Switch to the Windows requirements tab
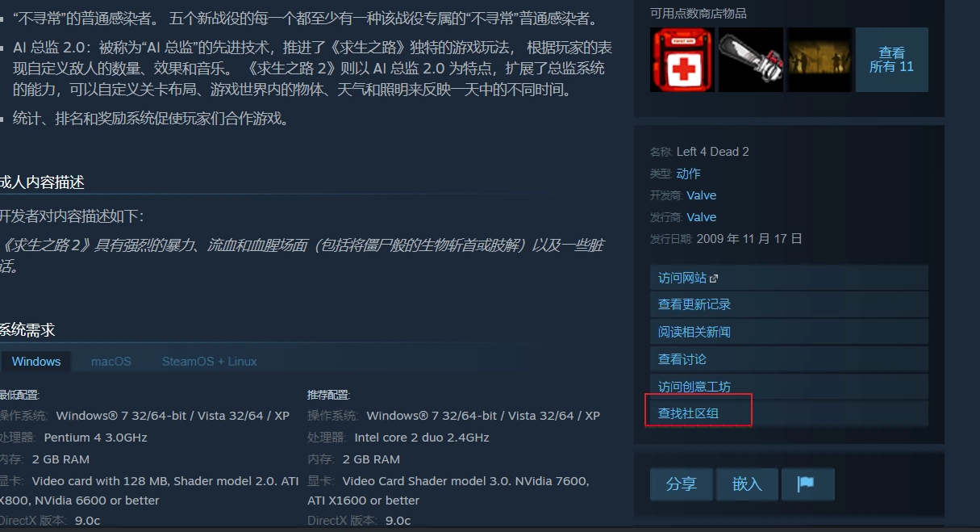 pyautogui.click(x=36, y=361)
